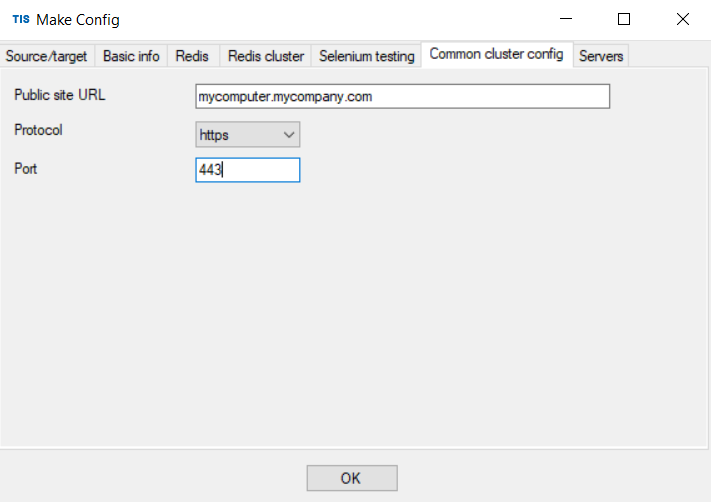
Task: Click the Protocol label
Action: point(39,130)
